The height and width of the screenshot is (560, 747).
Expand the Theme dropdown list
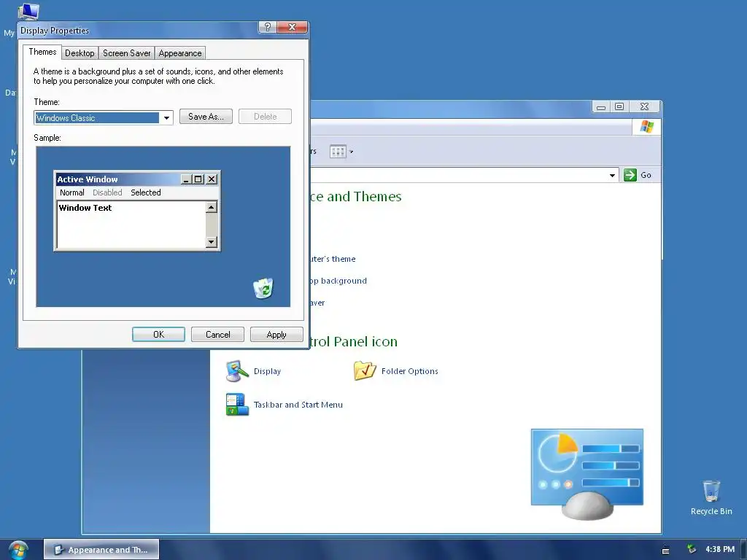click(166, 117)
